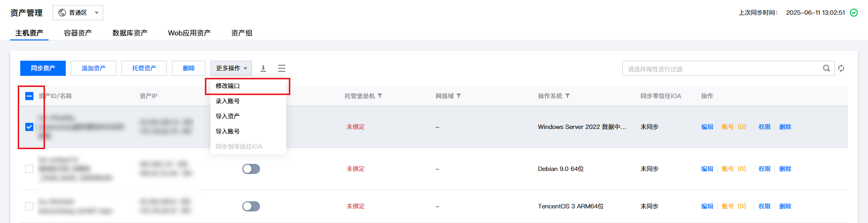Open the 普通区 region dropdown
Screen dimensions: 868x223
[x=78, y=13]
